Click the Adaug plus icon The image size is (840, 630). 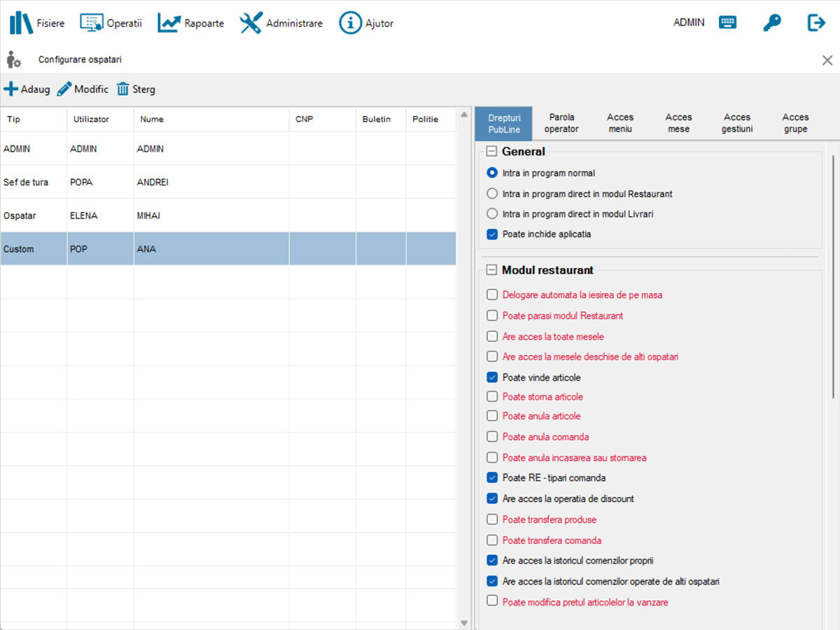pos(10,89)
